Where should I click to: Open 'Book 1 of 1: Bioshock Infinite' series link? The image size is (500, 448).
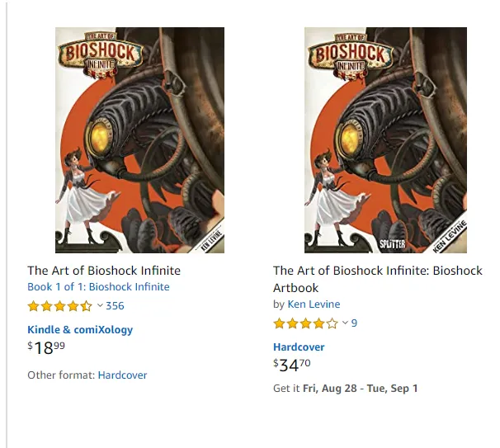point(98,286)
